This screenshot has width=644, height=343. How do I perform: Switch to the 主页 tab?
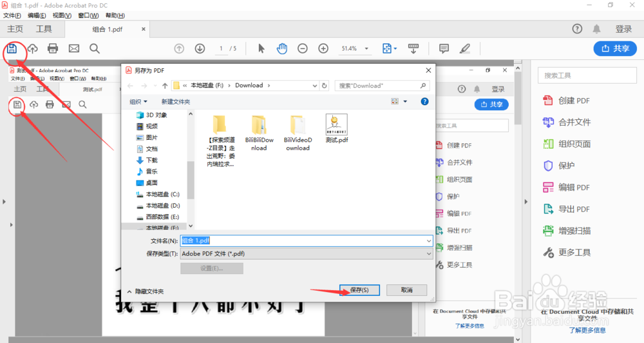pyautogui.click(x=15, y=29)
